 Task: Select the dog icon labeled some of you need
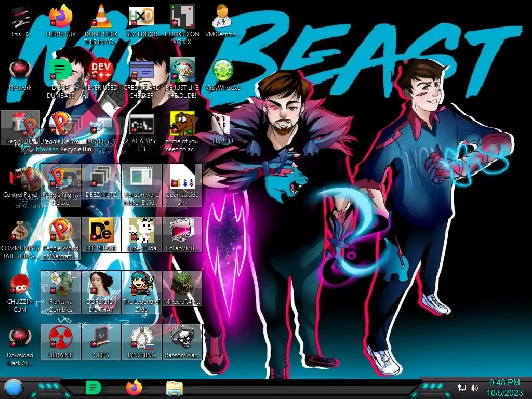[x=182, y=131]
